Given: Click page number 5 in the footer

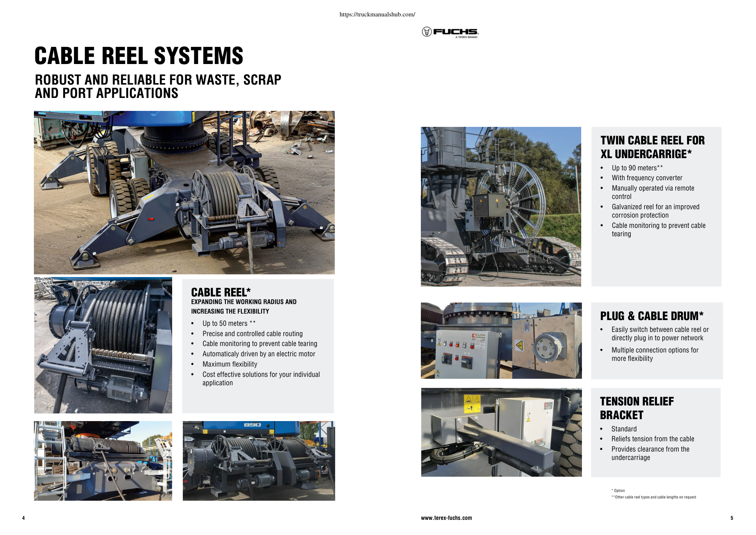Looking at the screenshot, I should pos(732,518).
